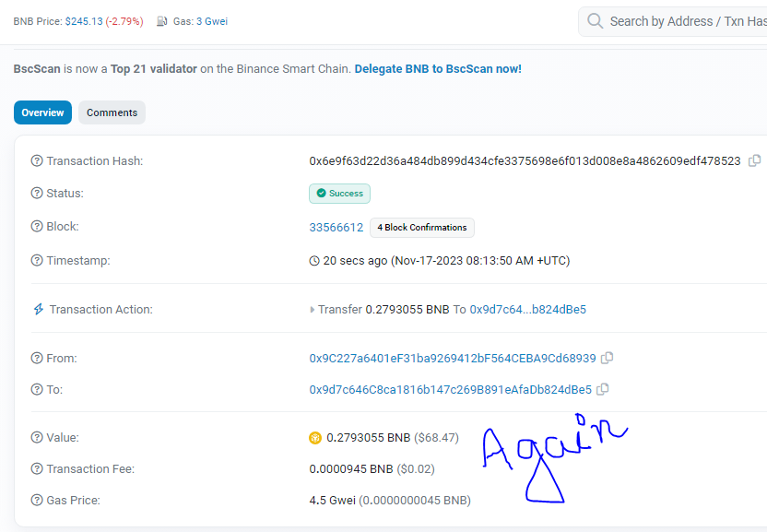The width and height of the screenshot is (767, 532).
Task: Open the Comments tab
Action: [112, 112]
